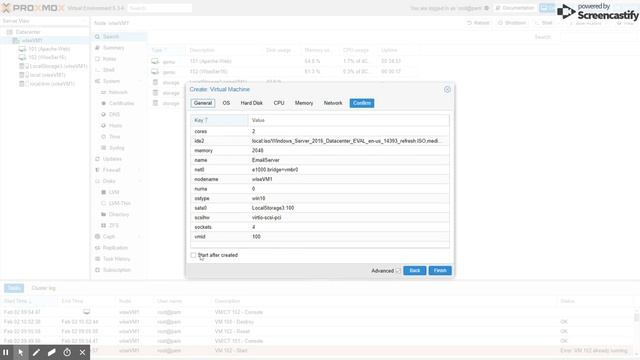Select the ostype win10 row
640x360 pixels.
click(x=320, y=198)
